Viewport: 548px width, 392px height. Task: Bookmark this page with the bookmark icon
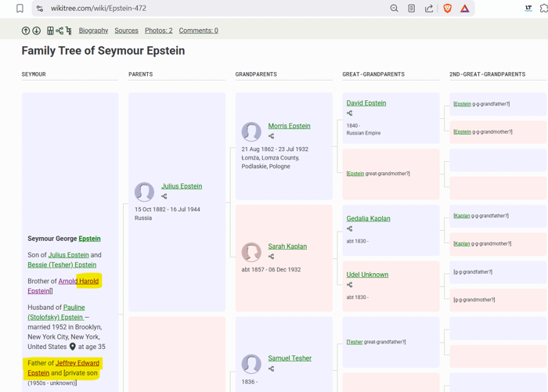(20, 9)
